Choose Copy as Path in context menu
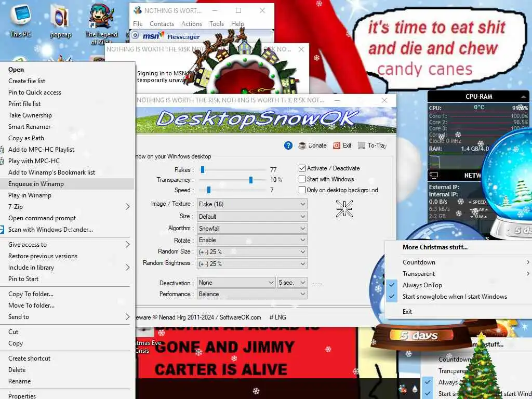This screenshot has height=399, width=532. [67, 138]
